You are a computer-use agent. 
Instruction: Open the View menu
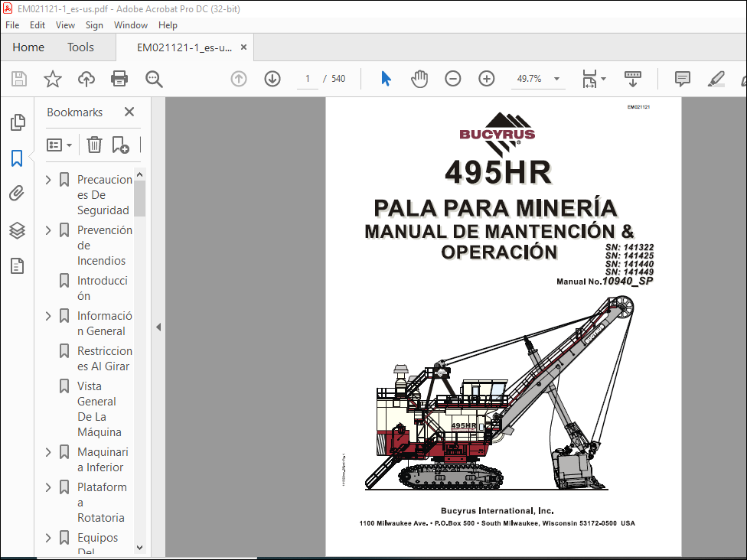(x=65, y=25)
